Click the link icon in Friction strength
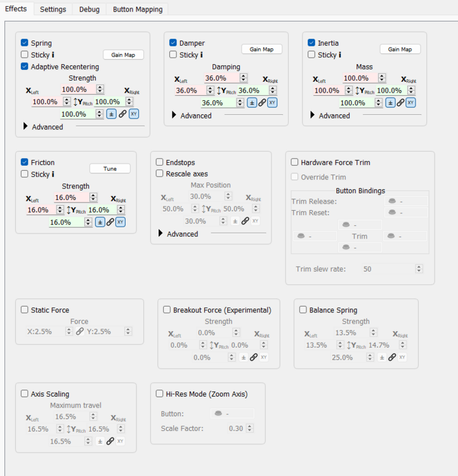The height and width of the screenshot is (476, 458). click(x=110, y=222)
